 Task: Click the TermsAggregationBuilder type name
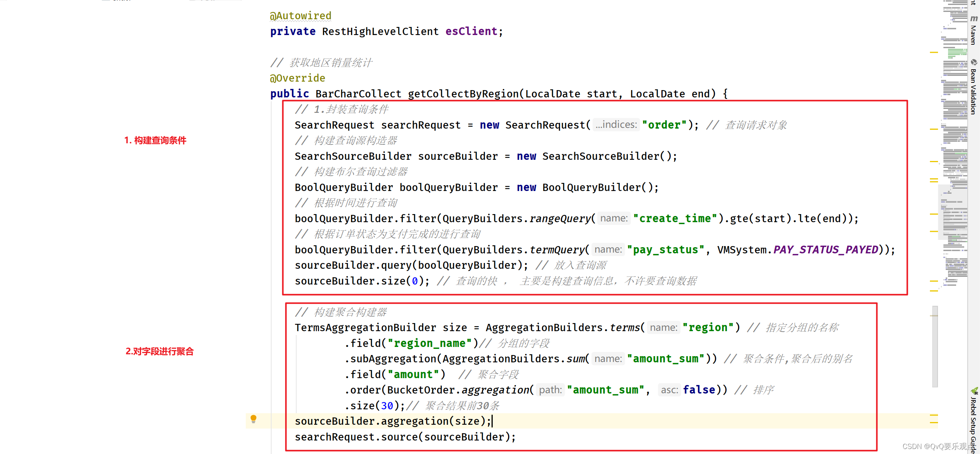click(x=366, y=327)
